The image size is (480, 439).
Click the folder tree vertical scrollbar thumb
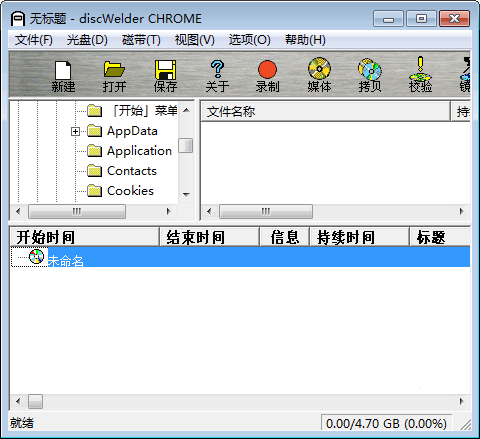[x=186, y=145]
